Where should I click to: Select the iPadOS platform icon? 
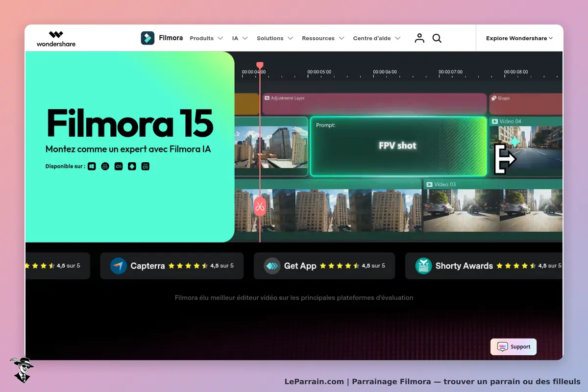(145, 167)
